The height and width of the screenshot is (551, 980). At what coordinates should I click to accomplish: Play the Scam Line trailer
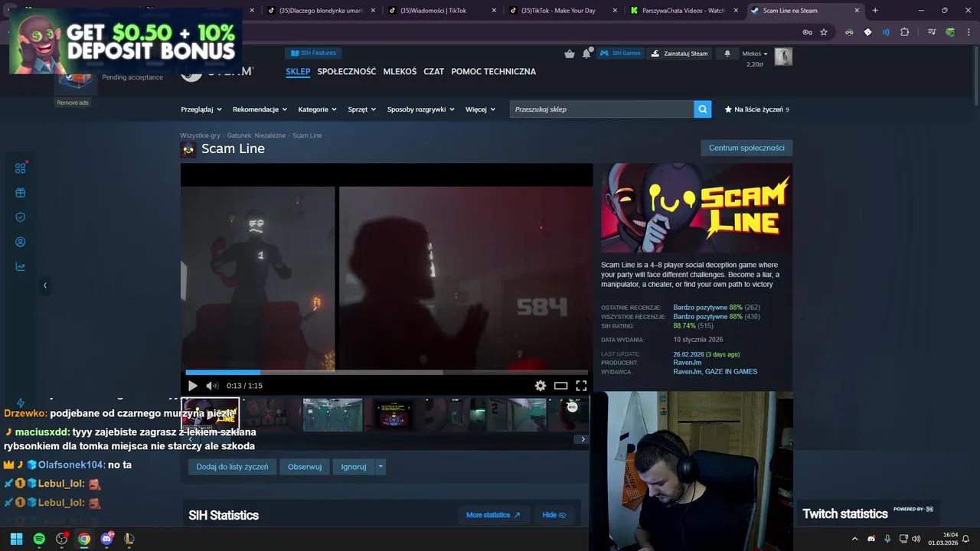point(192,386)
